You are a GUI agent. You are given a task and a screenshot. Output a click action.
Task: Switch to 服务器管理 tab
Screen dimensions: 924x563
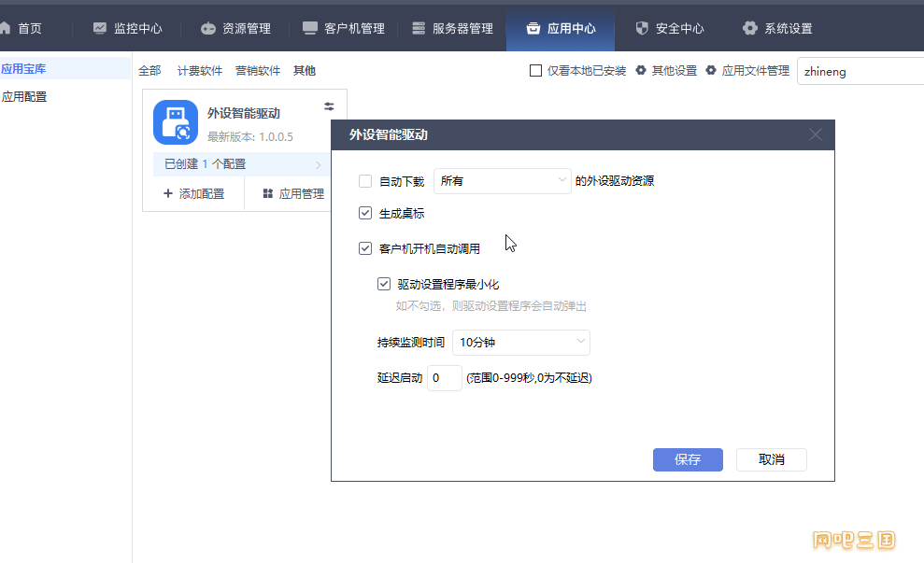tap(452, 28)
